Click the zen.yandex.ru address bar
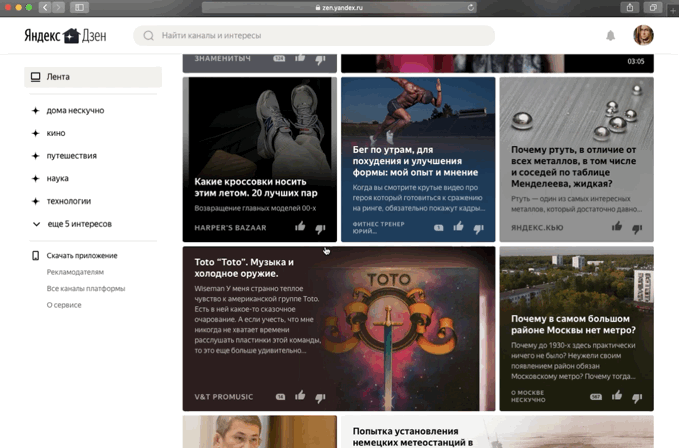 coord(339,7)
